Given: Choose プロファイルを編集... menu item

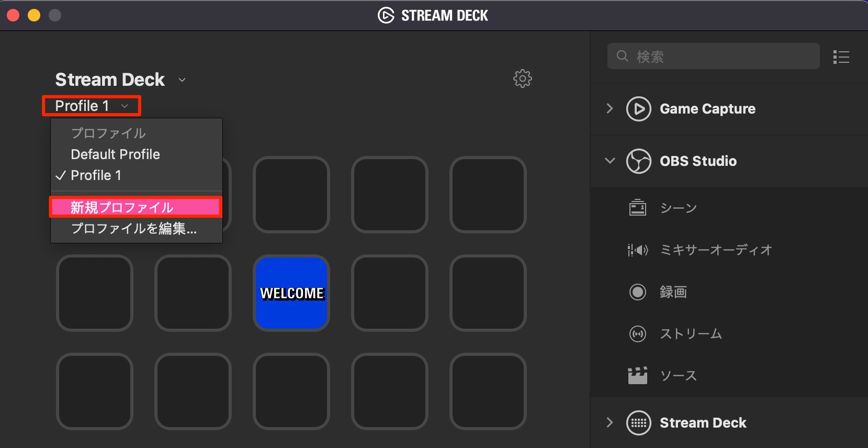Looking at the screenshot, I should [137, 229].
